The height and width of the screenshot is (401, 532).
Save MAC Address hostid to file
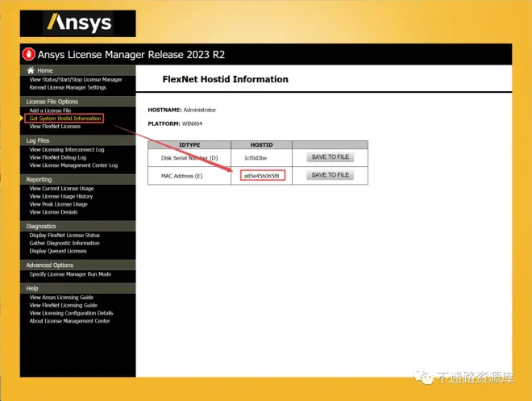pos(330,175)
